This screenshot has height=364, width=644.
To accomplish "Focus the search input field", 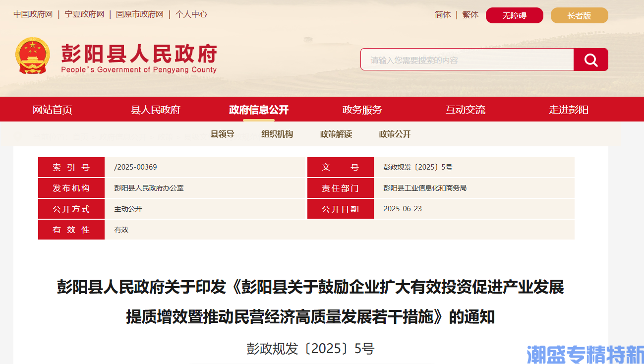I will tap(467, 60).
